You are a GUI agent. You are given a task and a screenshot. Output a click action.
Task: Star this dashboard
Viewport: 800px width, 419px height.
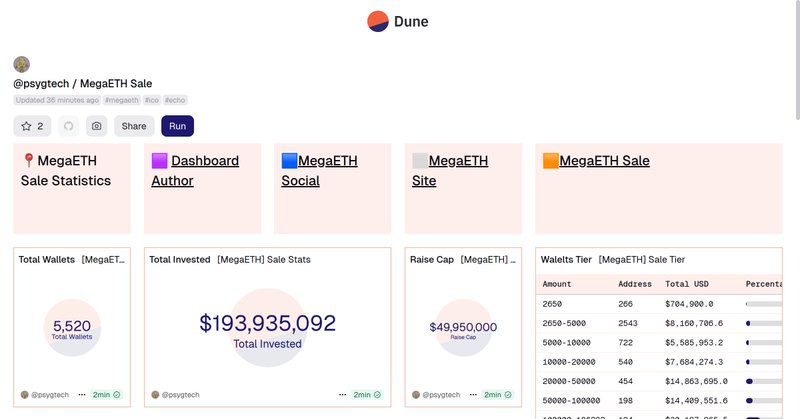pos(31,126)
